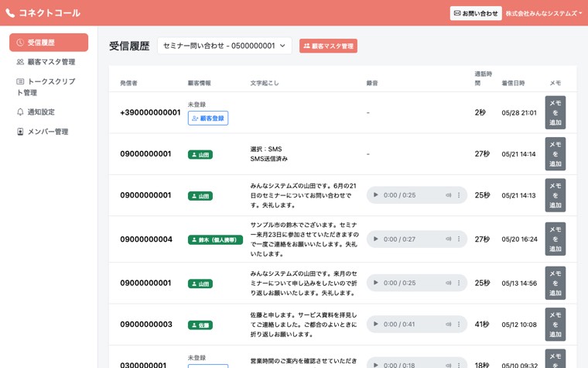Click caller number 09000000004
The image size is (588, 368).
[x=146, y=239]
